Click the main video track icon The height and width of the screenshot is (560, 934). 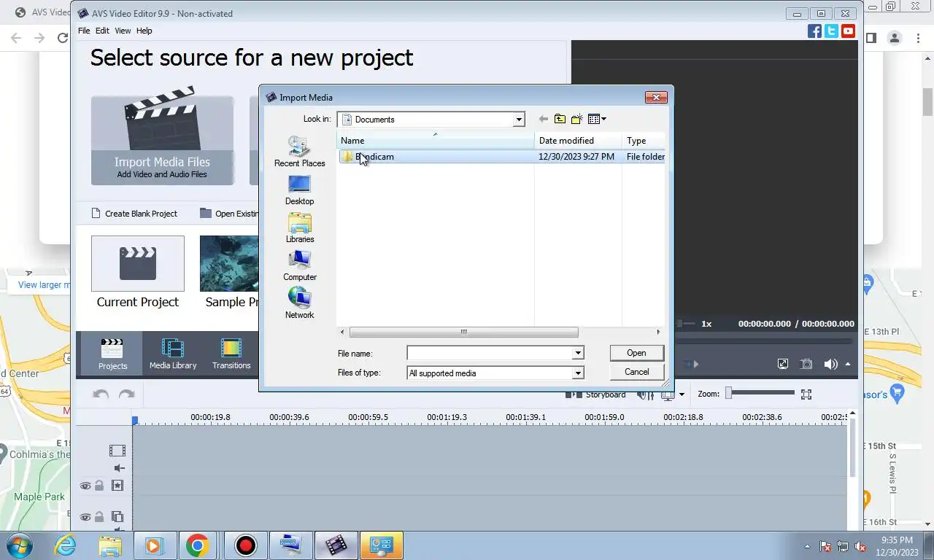pos(117,451)
